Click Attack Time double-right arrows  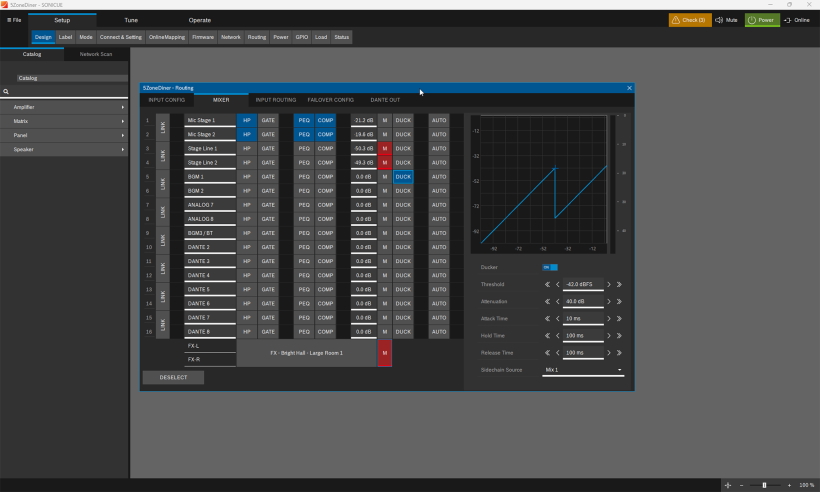[x=619, y=318]
